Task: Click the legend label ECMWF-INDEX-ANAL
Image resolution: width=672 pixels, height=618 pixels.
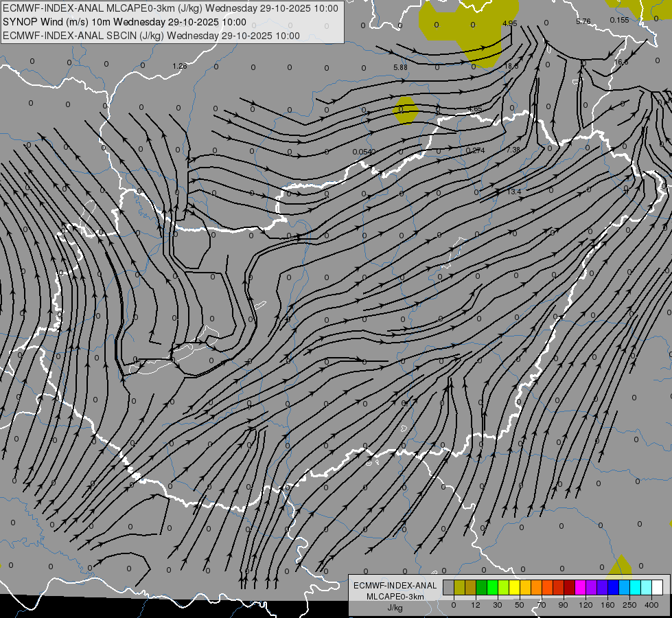Action: pyautogui.click(x=395, y=586)
